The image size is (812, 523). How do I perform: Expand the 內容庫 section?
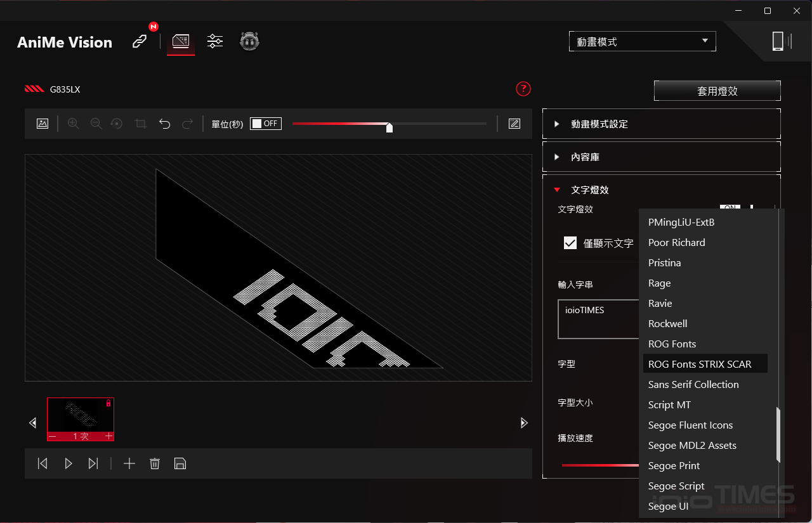click(662, 157)
